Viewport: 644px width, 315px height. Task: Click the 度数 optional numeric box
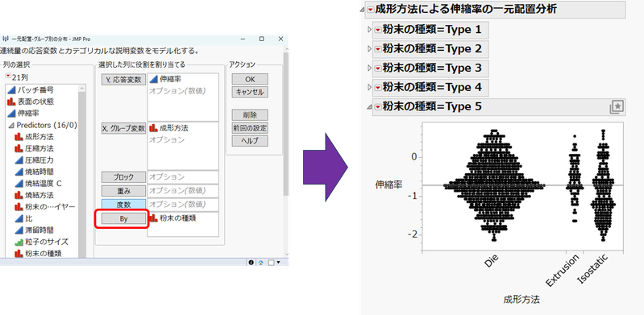(183, 204)
